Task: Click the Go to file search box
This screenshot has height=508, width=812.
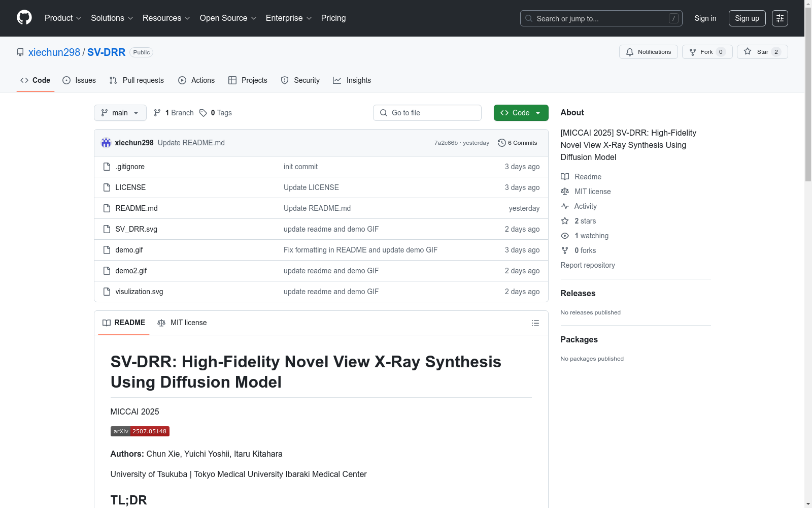Action: click(427, 113)
